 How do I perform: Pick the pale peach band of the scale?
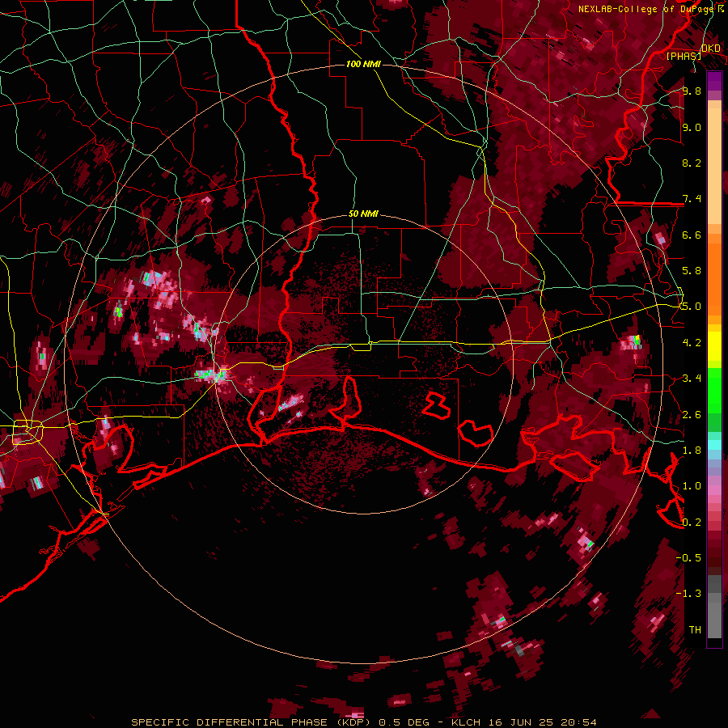click(714, 167)
